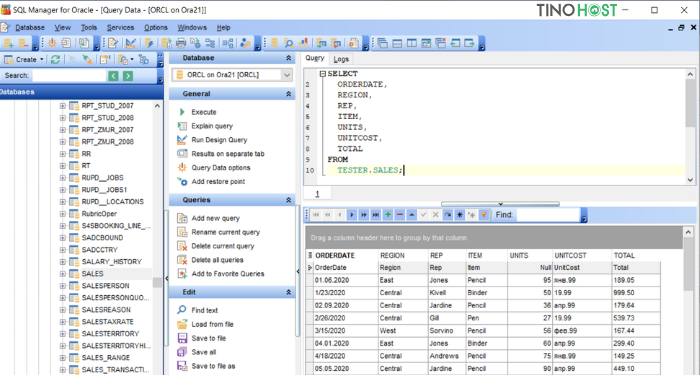Image resolution: width=700 pixels, height=375 pixels.
Task: Collapse the Queries panel section
Action: [288, 200]
